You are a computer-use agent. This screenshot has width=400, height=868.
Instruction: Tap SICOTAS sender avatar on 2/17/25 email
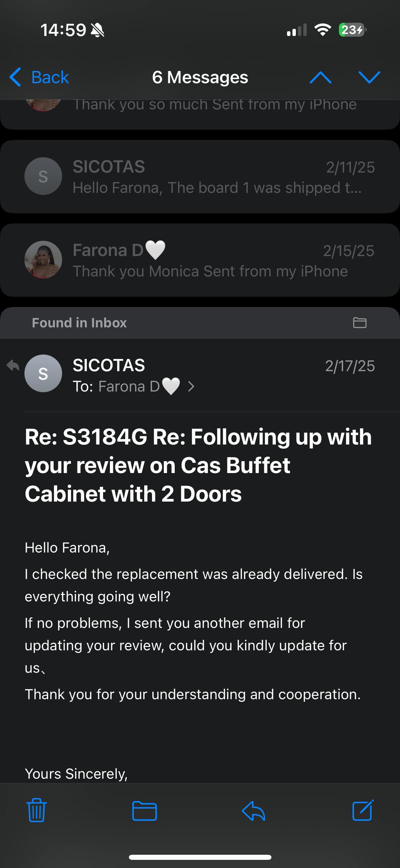pos(43,373)
